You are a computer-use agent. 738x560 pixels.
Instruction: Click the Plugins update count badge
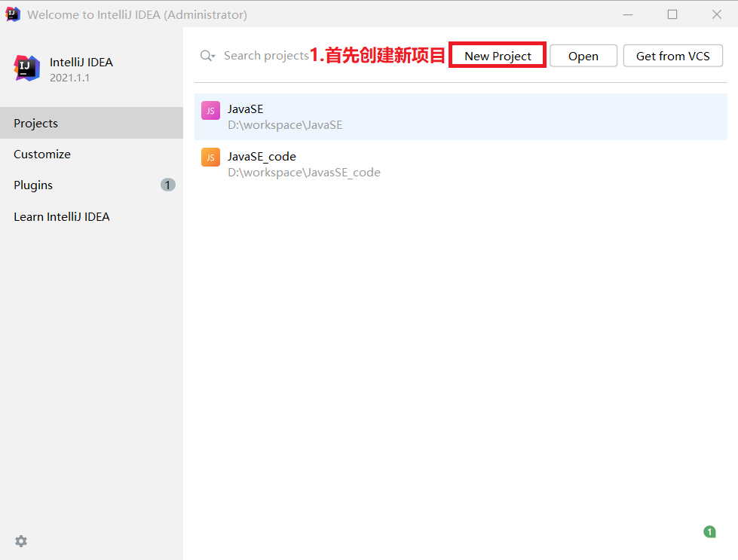167,185
